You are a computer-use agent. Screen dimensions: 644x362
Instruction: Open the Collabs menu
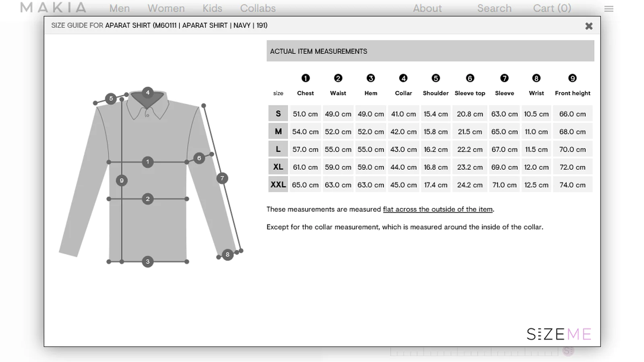[258, 8]
